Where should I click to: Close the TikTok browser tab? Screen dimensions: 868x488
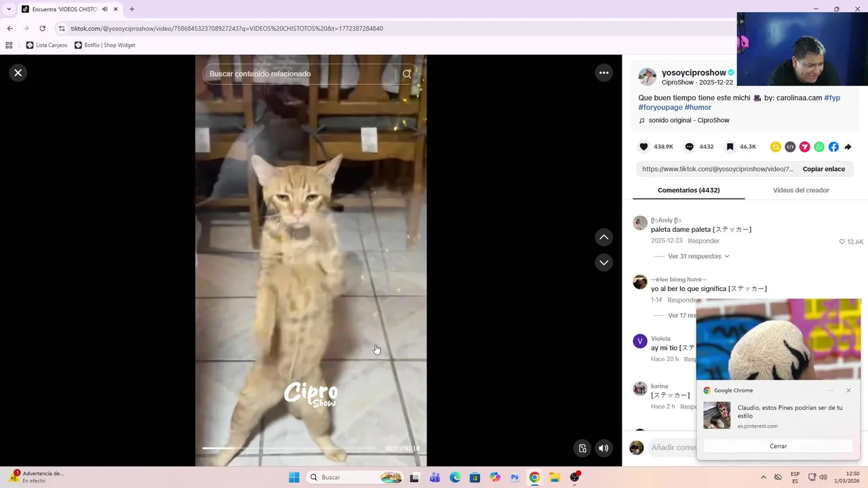(x=116, y=9)
